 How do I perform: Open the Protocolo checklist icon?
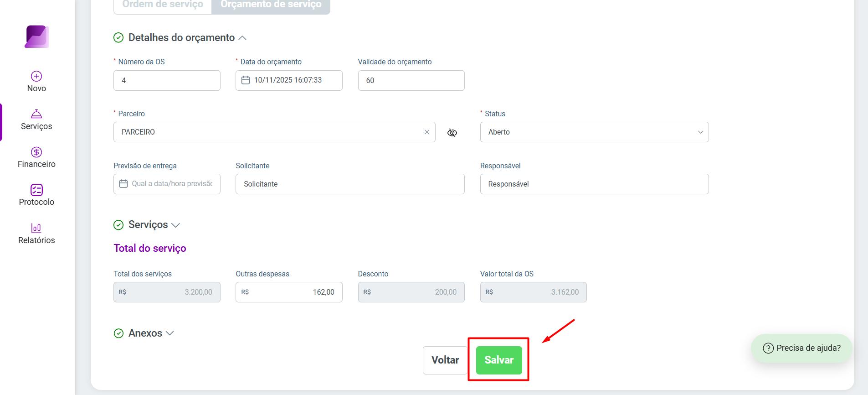click(36, 190)
